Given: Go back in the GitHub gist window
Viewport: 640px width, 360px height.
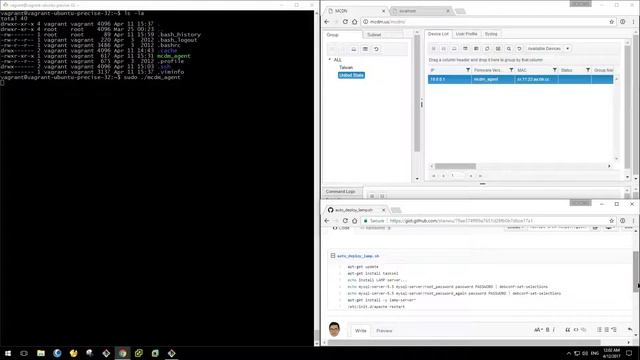Looking at the screenshot, I should coord(327,221).
